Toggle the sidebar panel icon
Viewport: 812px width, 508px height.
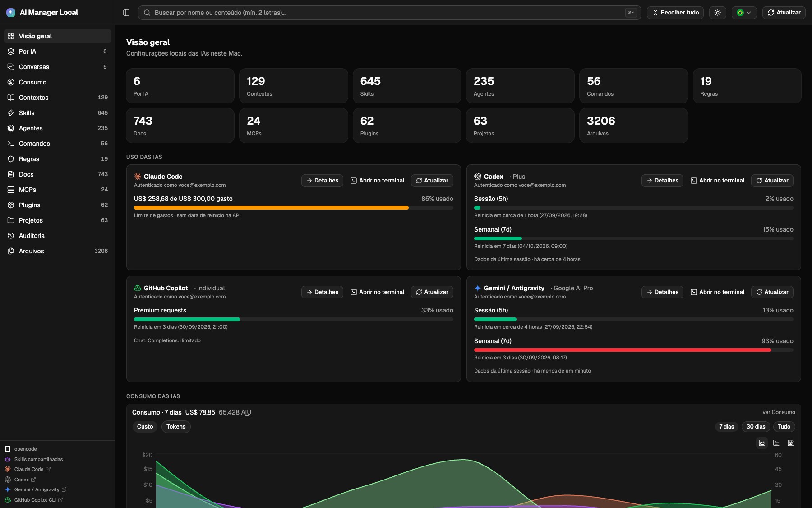(126, 13)
